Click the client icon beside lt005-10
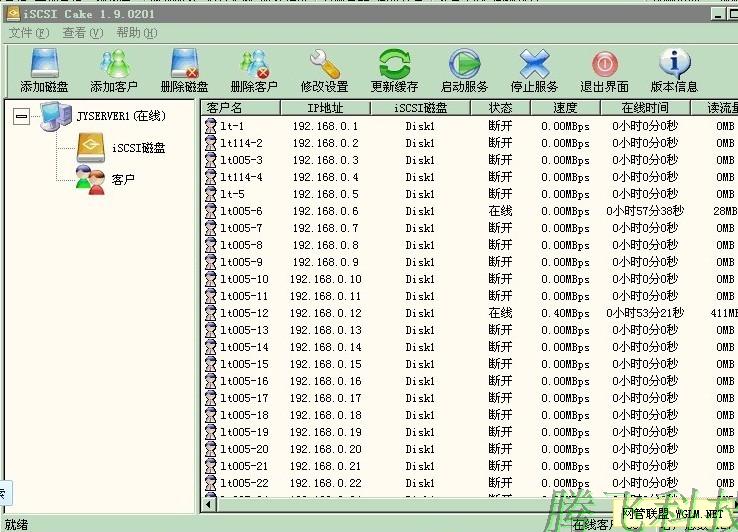Image resolution: width=738 pixels, height=532 pixels. 210,279
